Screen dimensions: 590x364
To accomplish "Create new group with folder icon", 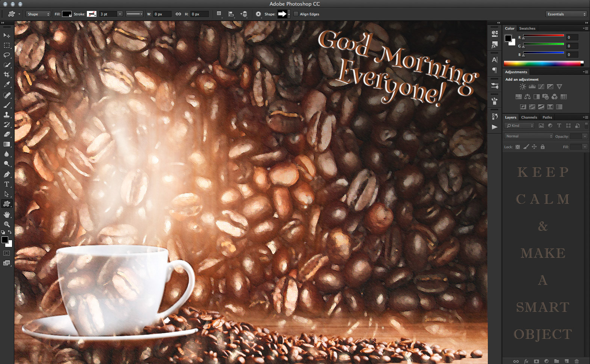I will click(556, 361).
